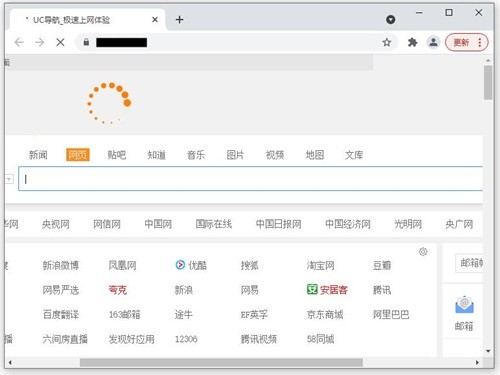Bookmark this page with the star icon
500x375 pixels.
pyautogui.click(x=387, y=42)
